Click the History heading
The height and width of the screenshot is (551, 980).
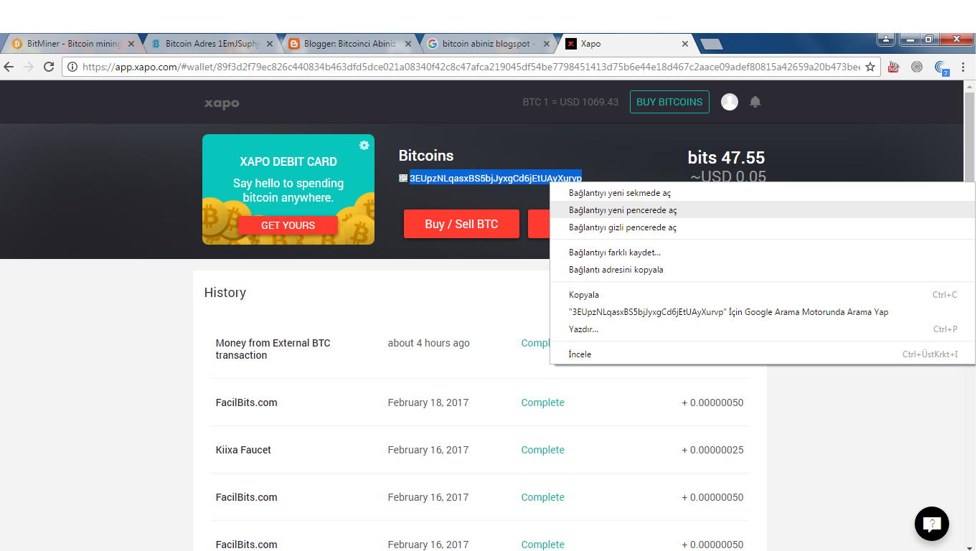225,293
